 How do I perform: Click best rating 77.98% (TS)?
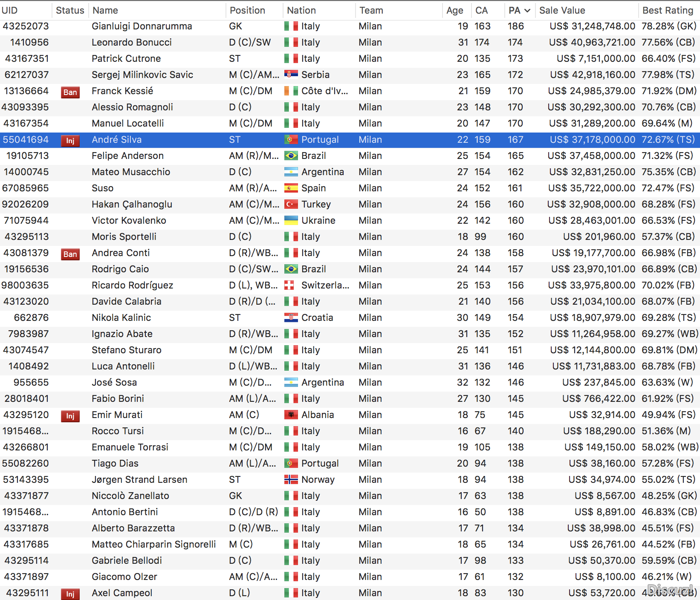[x=668, y=75]
